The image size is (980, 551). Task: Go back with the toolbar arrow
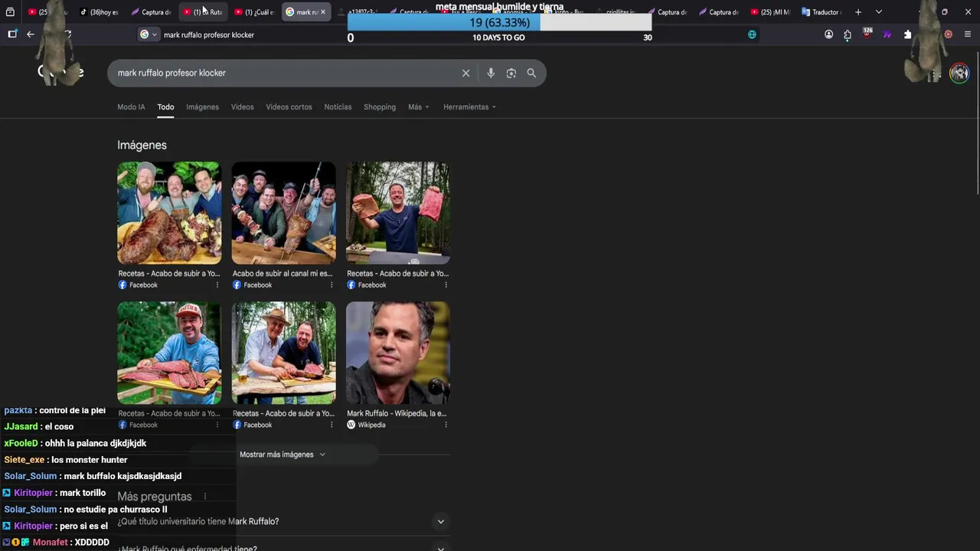pyautogui.click(x=31, y=34)
